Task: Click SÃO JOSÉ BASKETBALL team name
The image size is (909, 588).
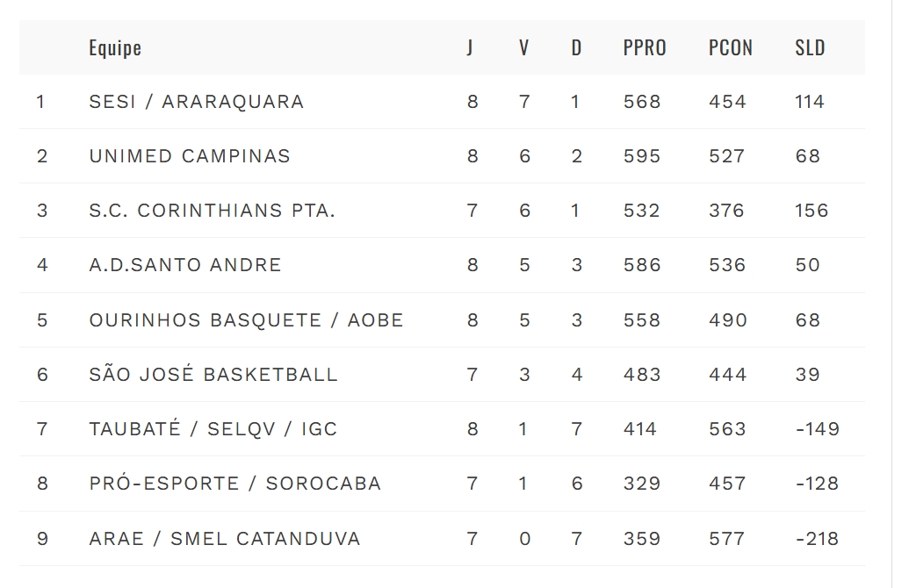Action: click(x=213, y=375)
